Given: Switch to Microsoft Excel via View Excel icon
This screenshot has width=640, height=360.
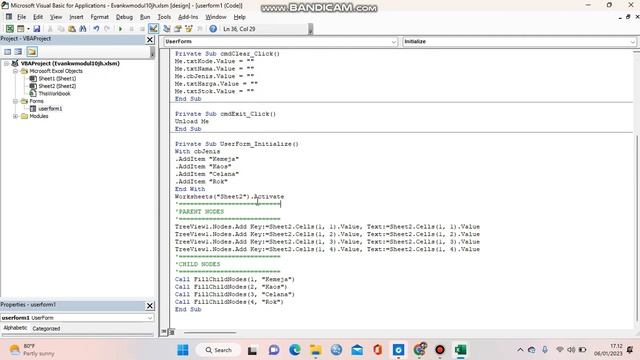Looking at the screenshot, I should (x=9, y=29).
